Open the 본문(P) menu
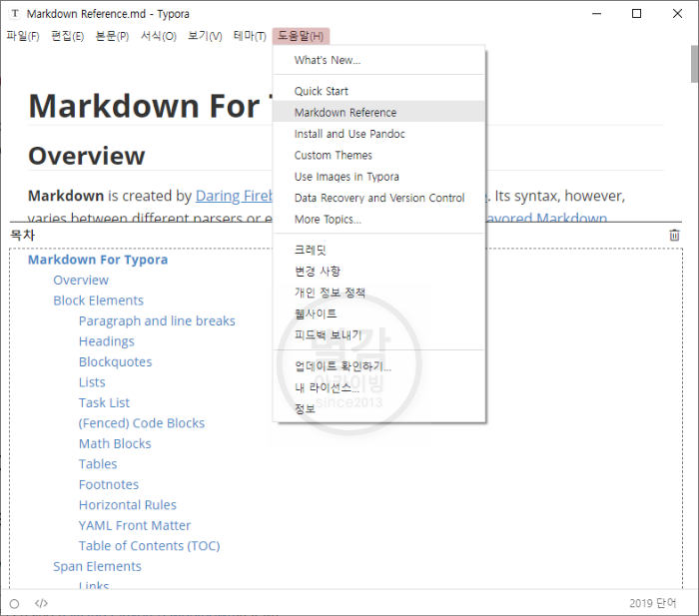This screenshot has height=616, width=699. tap(112, 36)
